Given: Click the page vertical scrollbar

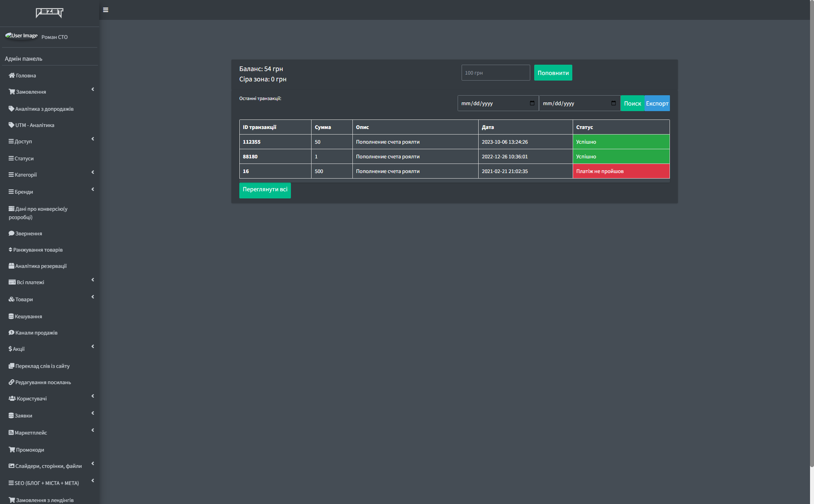Looking at the screenshot, I should coord(812,233).
